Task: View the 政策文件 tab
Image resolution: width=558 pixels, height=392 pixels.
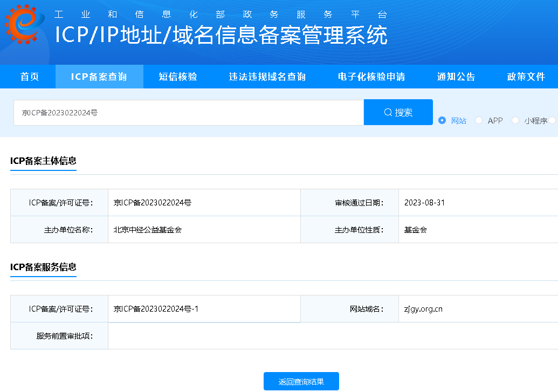Action: click(526, 77)
